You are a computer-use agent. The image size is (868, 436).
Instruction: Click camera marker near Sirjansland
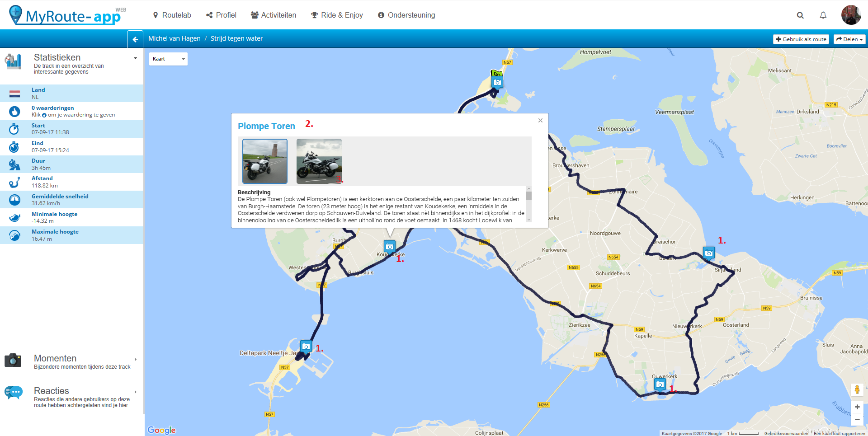click(709, 253)
